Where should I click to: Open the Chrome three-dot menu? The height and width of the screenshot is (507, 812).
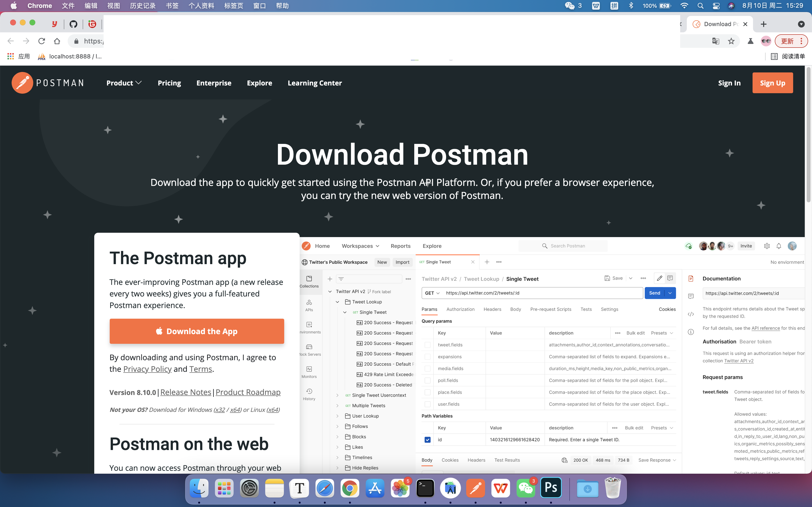(802, 41)
